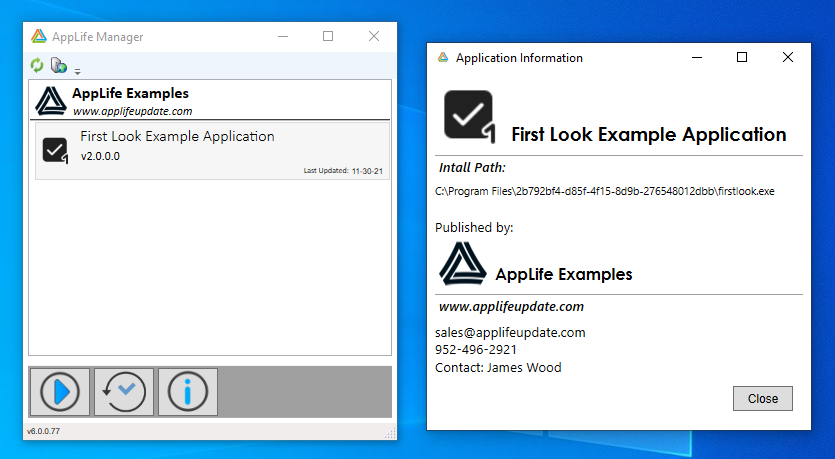Maximize the AppLife Manager window
This screenshot has width=835, height=459.
click(x=328, y=36)
